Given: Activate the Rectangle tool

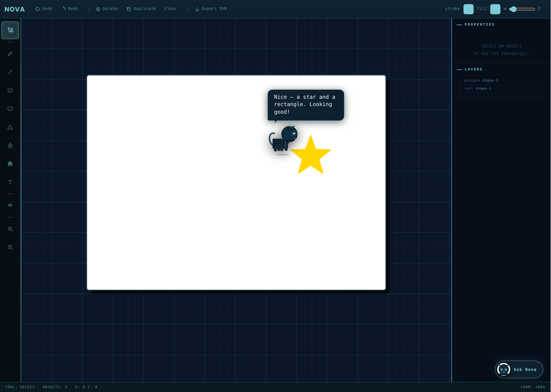Looking at the screenshot, I should [10, 90].
